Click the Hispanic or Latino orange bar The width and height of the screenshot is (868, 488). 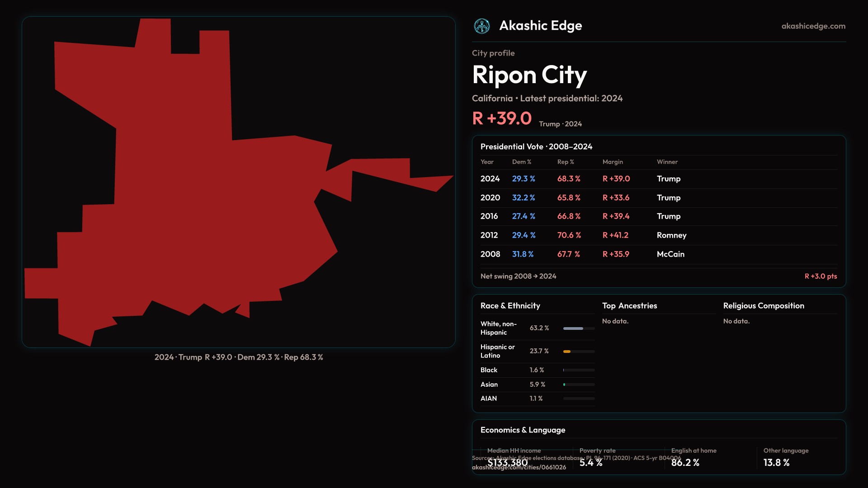click(x=567, y=352)
